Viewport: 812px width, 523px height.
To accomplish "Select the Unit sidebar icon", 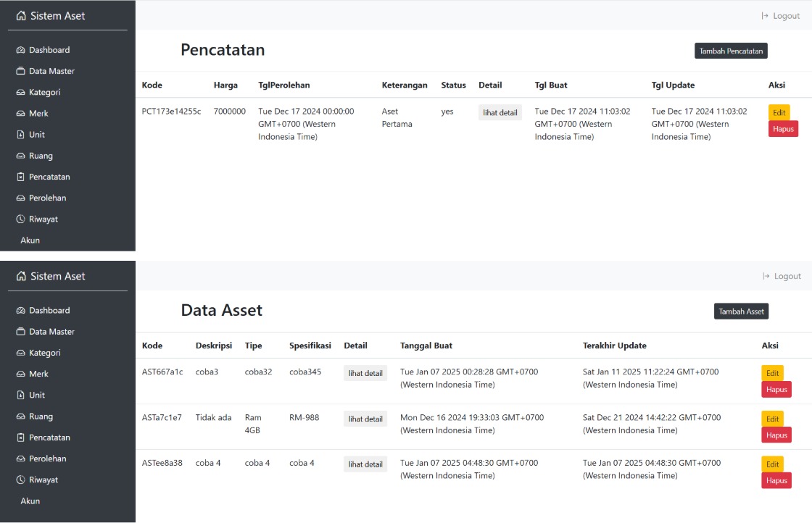I will [22, 134].
